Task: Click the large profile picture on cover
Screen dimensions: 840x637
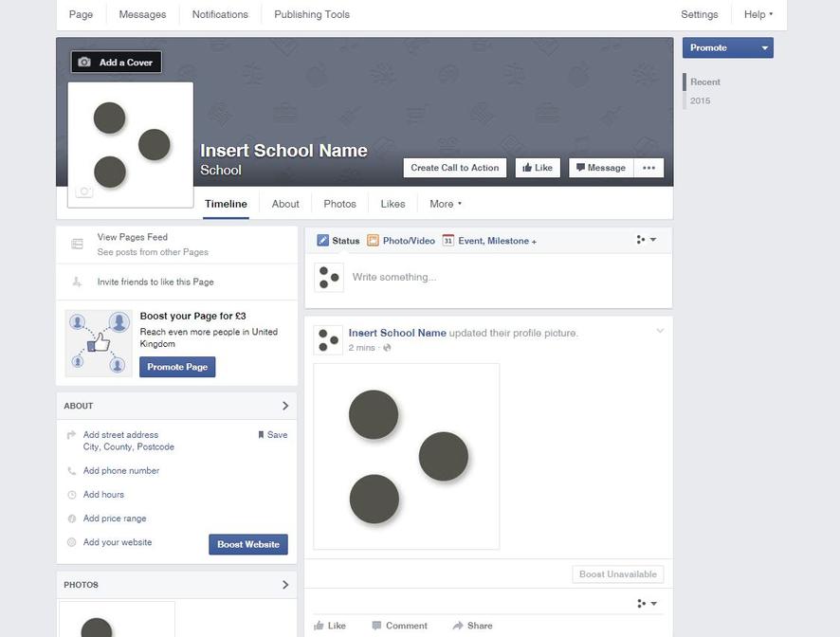Action: (x=131, y=145)
